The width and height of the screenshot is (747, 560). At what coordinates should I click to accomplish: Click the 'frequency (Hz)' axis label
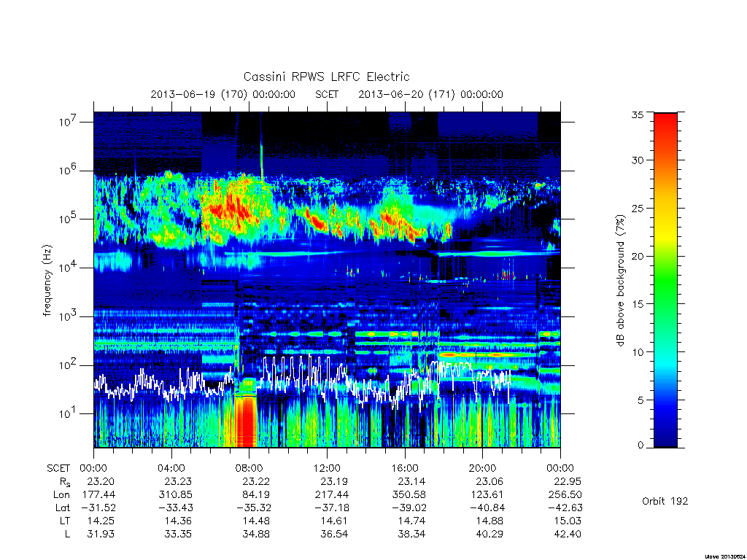tap(47, 281)
